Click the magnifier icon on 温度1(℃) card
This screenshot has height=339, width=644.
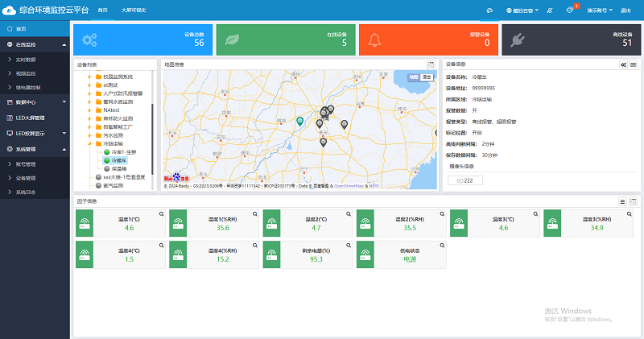pyautogui.click(x=161, y=214)
